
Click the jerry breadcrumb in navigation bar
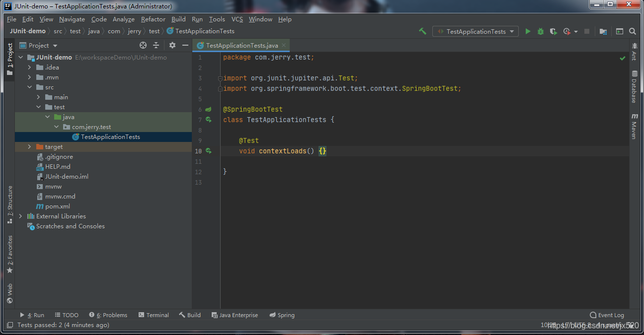pos(134,31)
